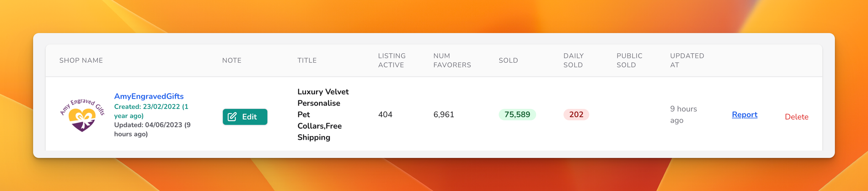Select the Luxury Velvet Pet Collars title
The image size is (868, 191).
point(323,114)
